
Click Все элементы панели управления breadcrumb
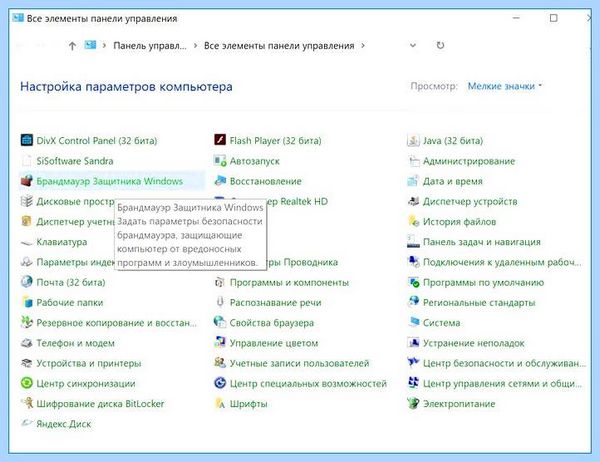point(279,46)
